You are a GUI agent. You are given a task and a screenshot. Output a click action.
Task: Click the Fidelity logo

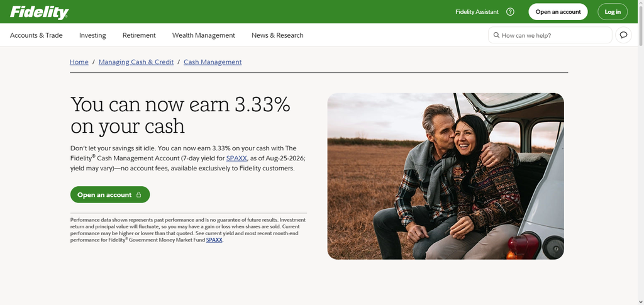[39, 13]
